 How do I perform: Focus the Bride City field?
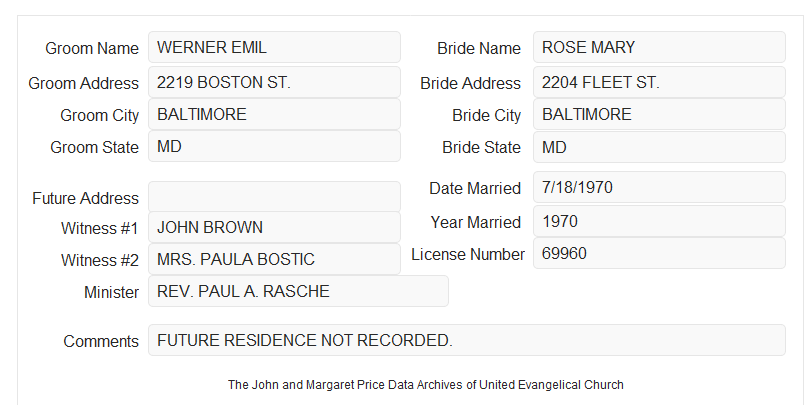click(x=659, y=114)
